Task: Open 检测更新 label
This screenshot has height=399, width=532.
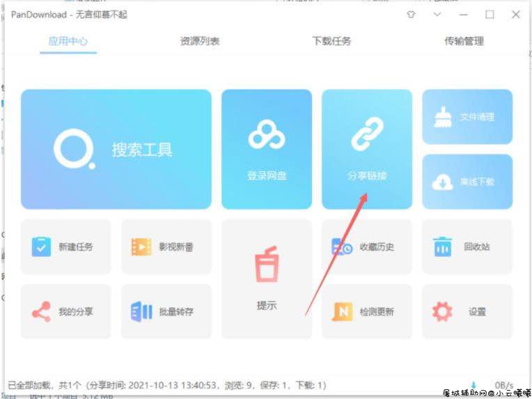Action: click(x=377, y=311)
